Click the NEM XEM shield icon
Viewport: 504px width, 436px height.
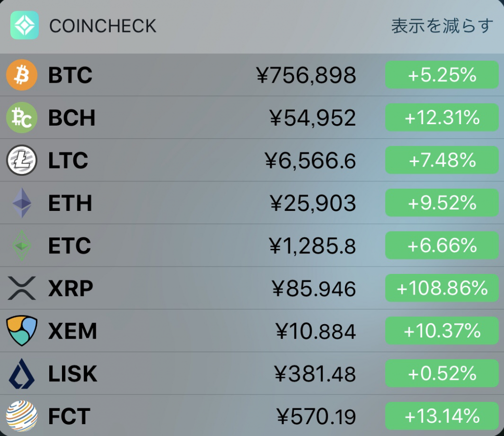(x=22, y=331)
